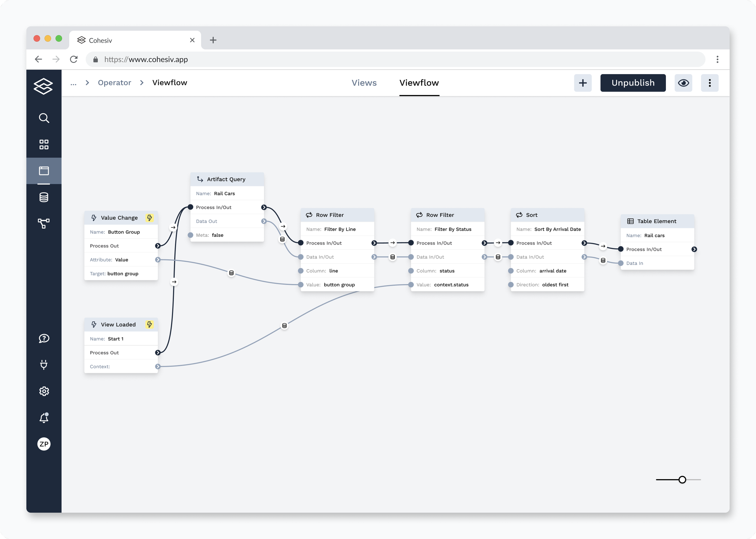Switch to the Views tab
Viewport: 756px width, 539px height.
pyautogui.click(x=364, y=83)
